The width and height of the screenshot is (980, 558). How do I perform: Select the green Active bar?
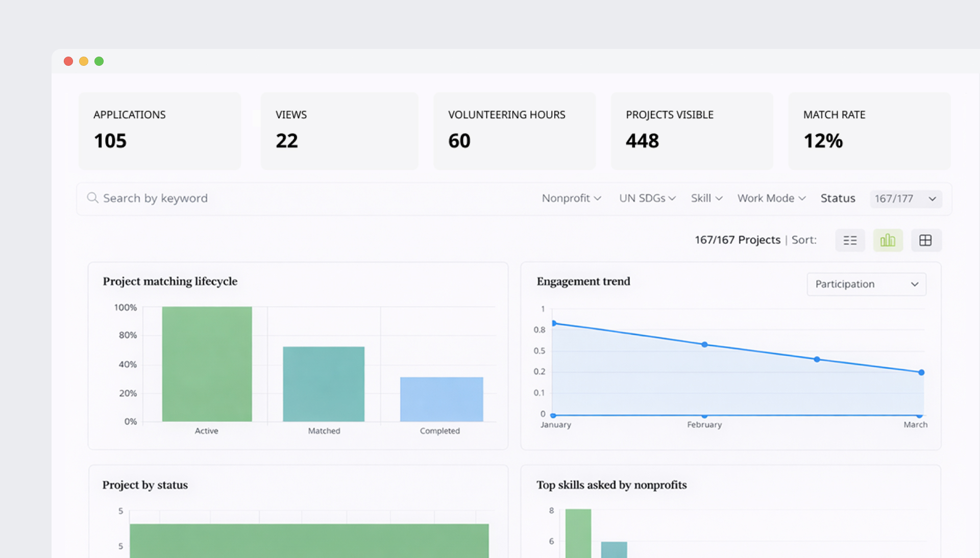[x=207, y=364]
